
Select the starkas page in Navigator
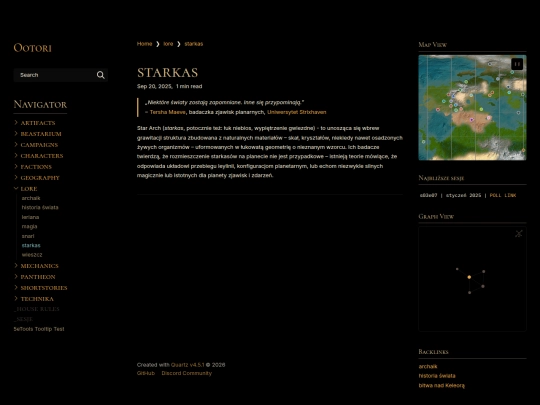pyautogui.click(x=31, y=246)
